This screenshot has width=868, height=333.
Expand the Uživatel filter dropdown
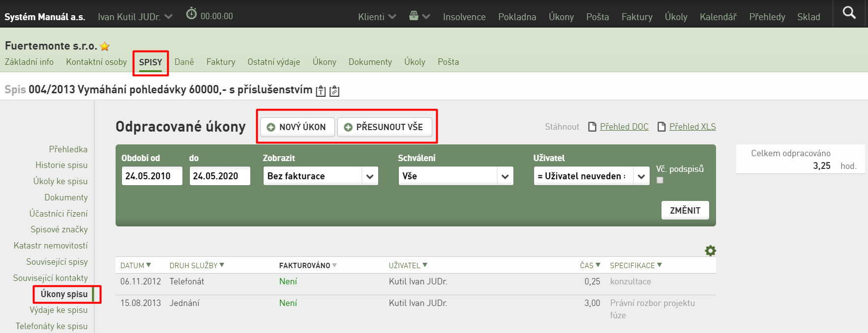591,176
